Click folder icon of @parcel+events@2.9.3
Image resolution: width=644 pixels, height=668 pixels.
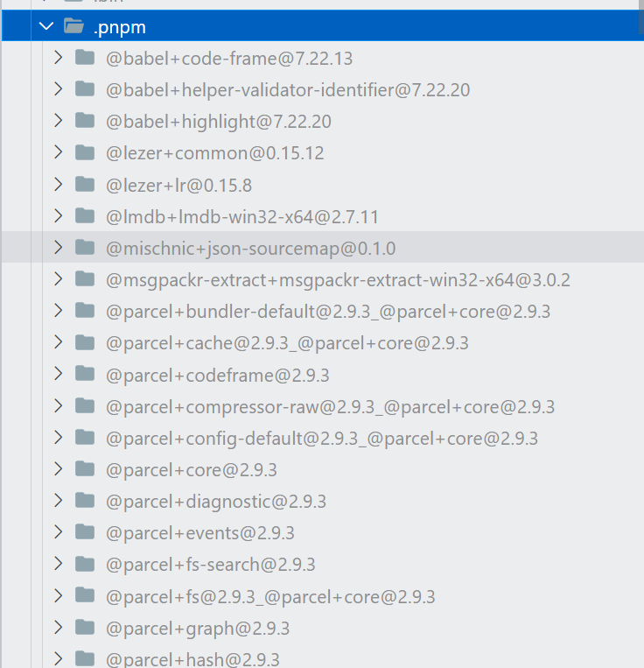tap(85, 531)
